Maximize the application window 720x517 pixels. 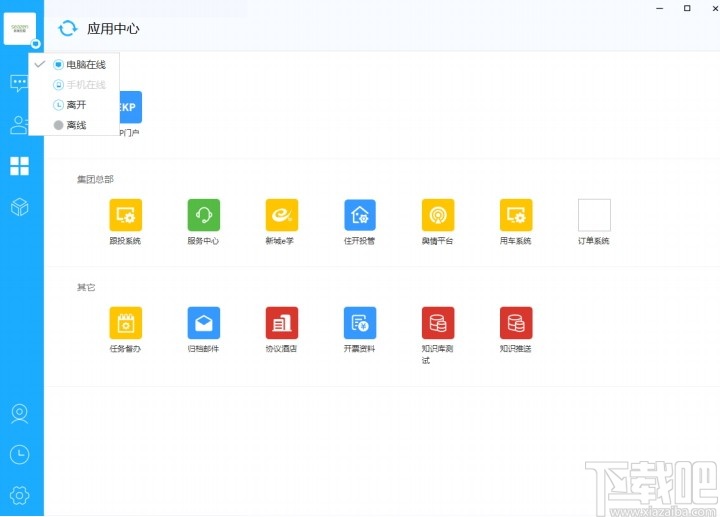(x=687, y=8)
